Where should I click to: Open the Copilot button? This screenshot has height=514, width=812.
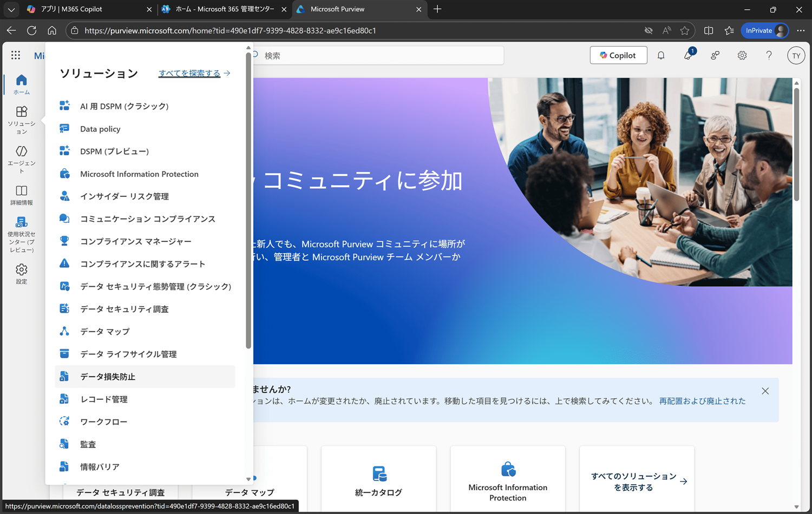618,55
